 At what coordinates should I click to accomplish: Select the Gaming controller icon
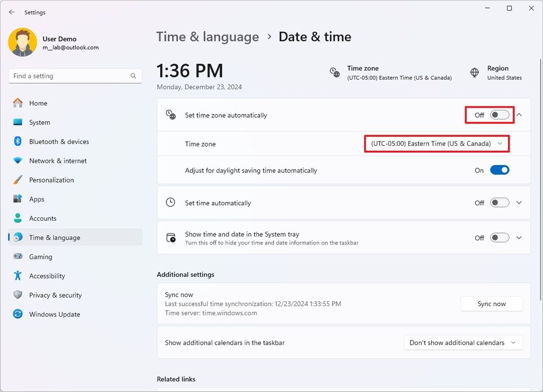(x=17, y=256)
